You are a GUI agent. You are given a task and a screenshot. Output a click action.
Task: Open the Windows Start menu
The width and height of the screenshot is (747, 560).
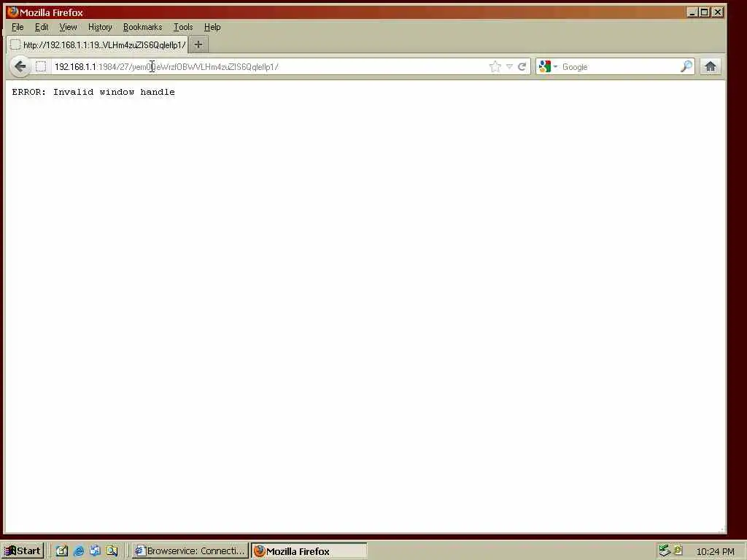[23, 551]
